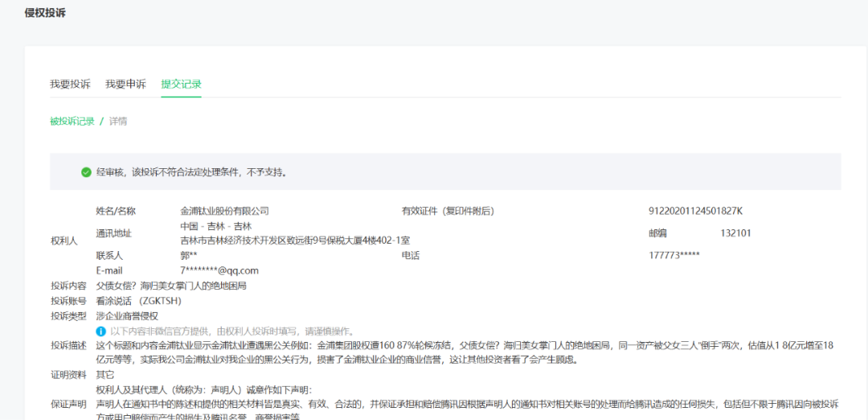This screenshot has width=868, height=420.
Task: Click the description line starting 这个标题和内容
Action: point(465,346)
